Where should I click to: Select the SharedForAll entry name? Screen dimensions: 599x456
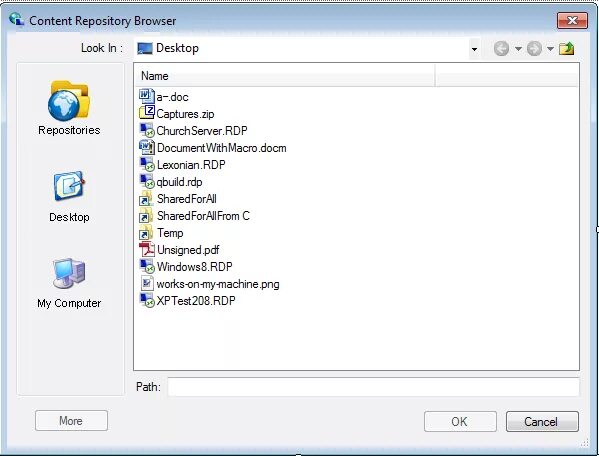186,199
